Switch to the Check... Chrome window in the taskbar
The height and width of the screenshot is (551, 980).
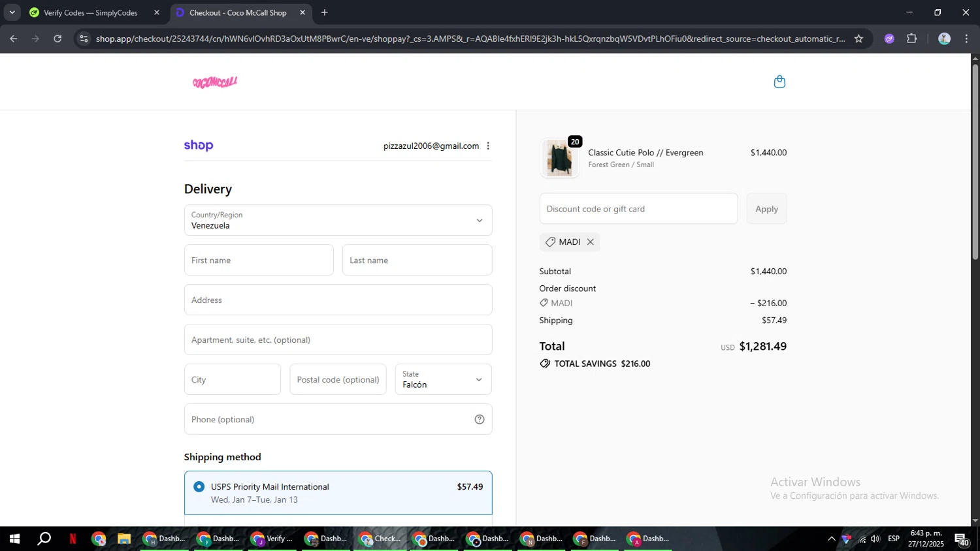coord(381,539)
